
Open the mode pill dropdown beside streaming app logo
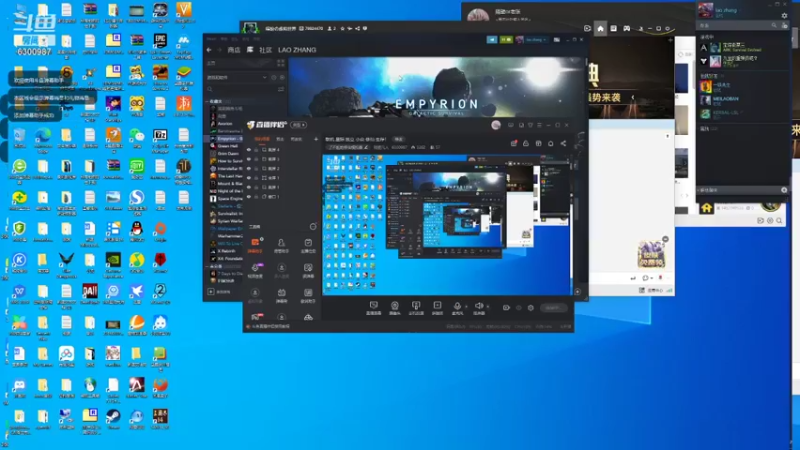(298, 125)
